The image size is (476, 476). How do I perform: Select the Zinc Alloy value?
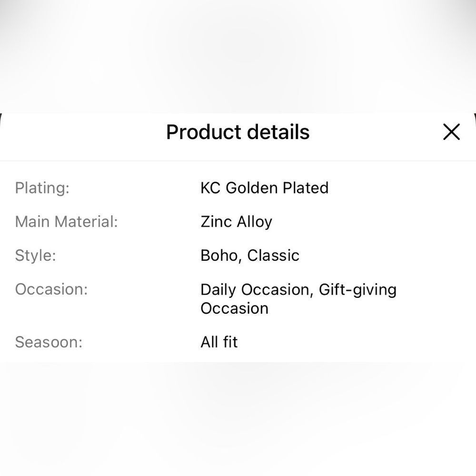click(x=236, y=222)
